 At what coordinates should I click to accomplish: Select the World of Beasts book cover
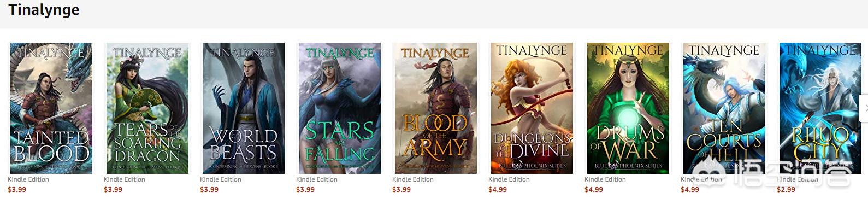click(244, 108)
